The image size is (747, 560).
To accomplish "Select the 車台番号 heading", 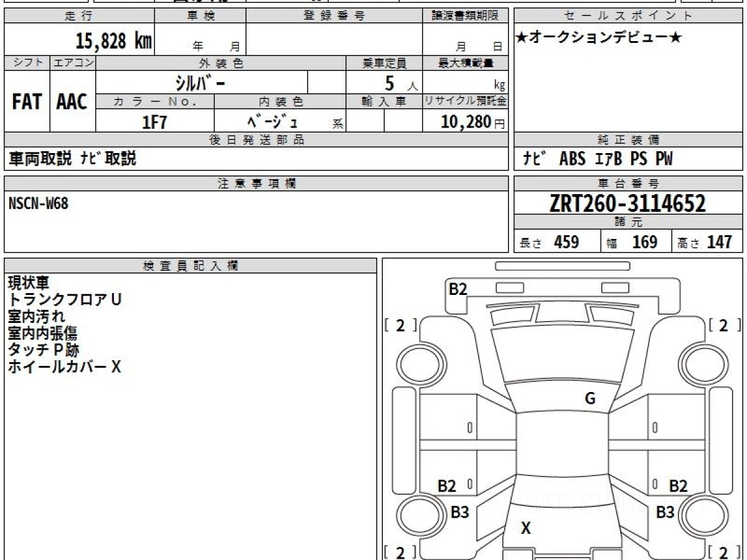I will [x=629, y=184].
